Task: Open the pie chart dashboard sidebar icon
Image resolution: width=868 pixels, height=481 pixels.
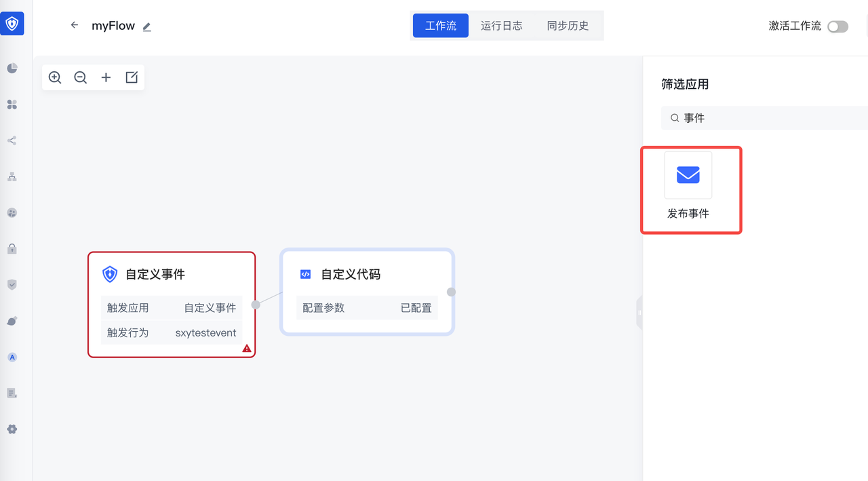Action: (x=12, y=69)
